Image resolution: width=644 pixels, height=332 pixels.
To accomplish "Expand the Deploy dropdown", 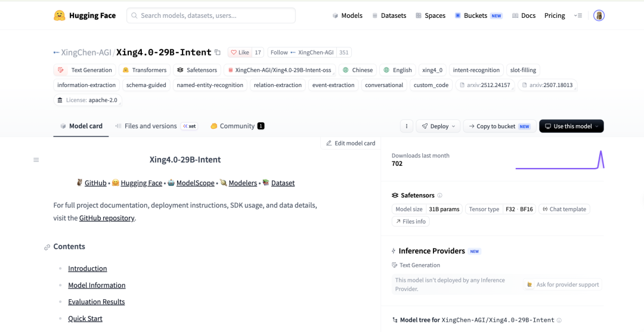I will click(x=438, y=126).
